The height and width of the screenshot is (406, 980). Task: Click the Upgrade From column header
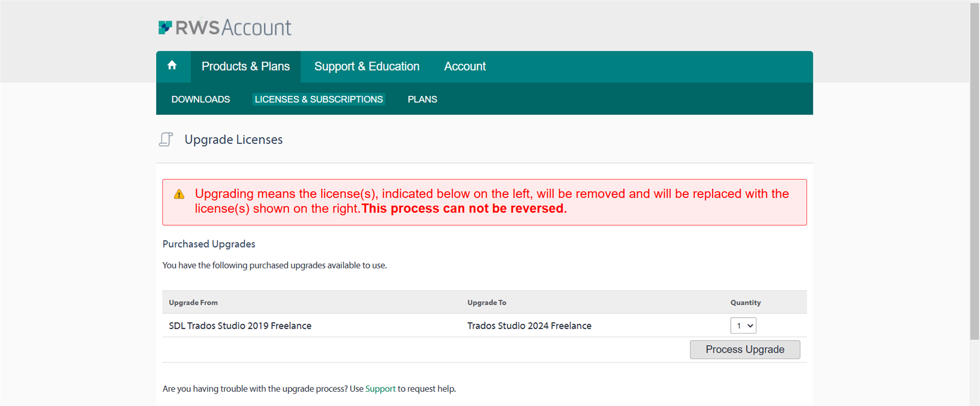pyautogui.click(x=193, y=303)
